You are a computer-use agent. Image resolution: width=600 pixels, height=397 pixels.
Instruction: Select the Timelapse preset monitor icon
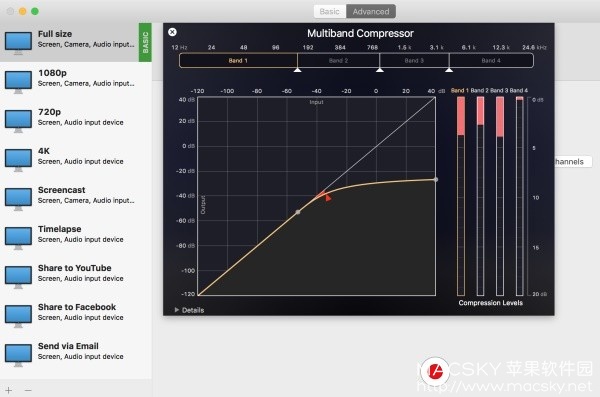point(18,238)
